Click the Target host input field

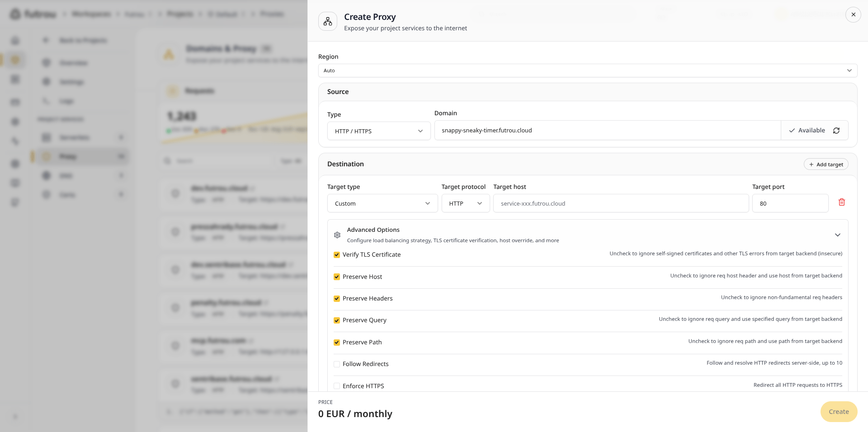coord(621,203)
